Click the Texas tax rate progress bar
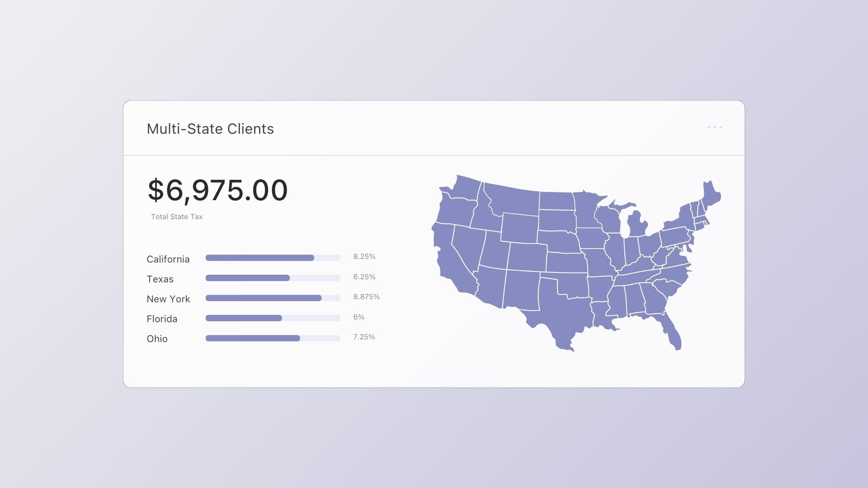 click(x=273, y=278)
